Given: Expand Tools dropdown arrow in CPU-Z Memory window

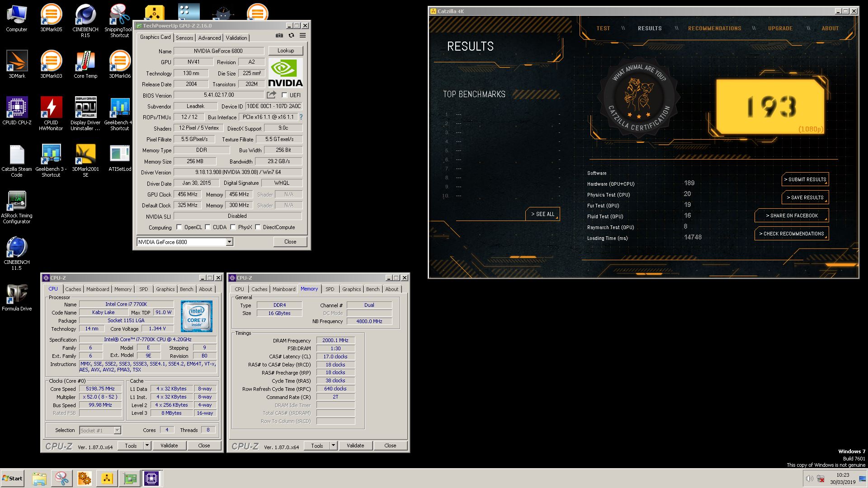Looking at the screenshot, I should 333,446.
